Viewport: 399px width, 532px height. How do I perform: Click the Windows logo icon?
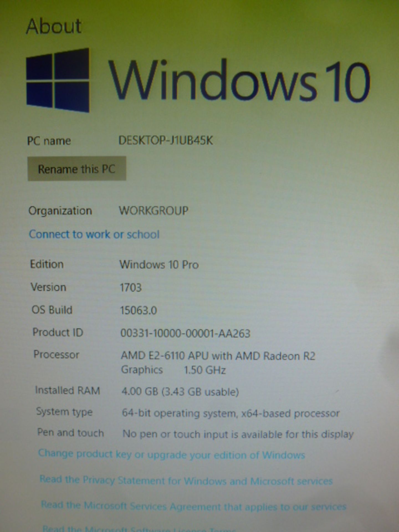pos(58,80)
